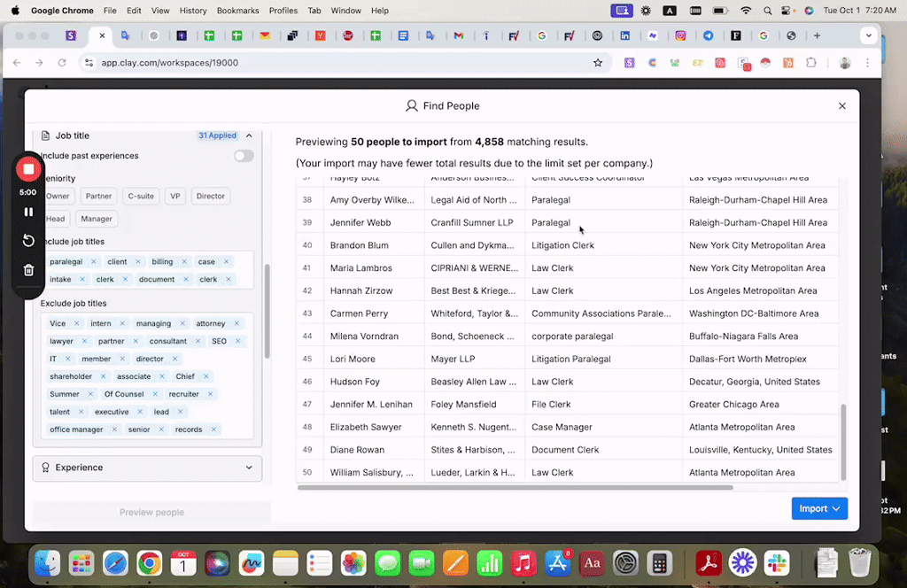Remove the "paralegal" tag from included job titles
Image resolution: width=907 pixels, height=588 pixels.
coord(93,262)
